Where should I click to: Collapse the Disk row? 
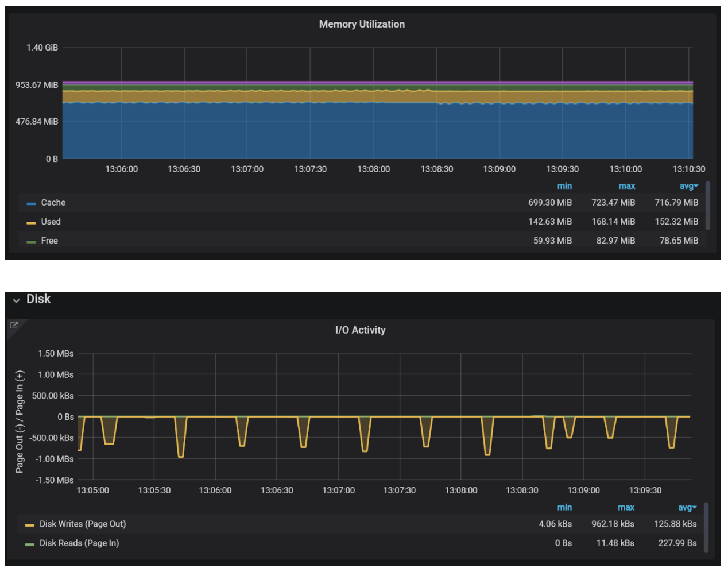point(16,300)
